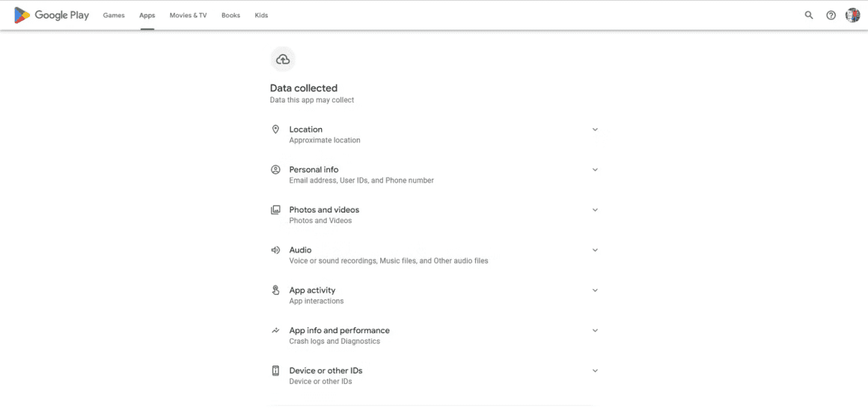Viewport: 868px width, 420px height.
Task: Expand the Audio section chevron
Action: [595, 250]
